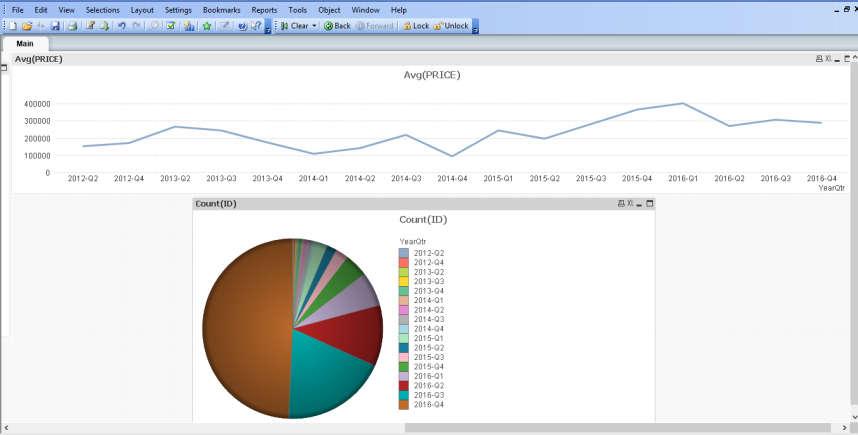Image resolution: width=858 pixels, height=435 pixels.
Task: Click the Current Selections checkmark icon
Action: tap(171, 26)
